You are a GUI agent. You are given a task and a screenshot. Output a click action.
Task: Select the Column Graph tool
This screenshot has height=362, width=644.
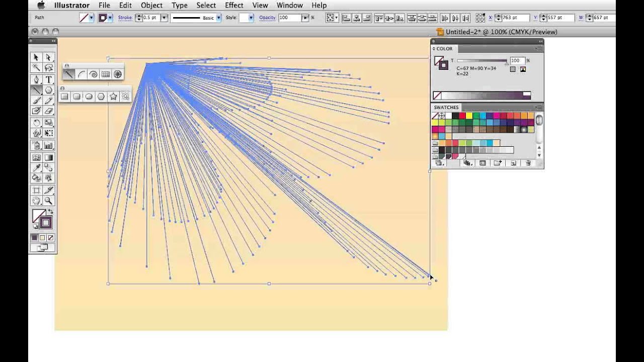pyautogui.click(x=48, y=146)
